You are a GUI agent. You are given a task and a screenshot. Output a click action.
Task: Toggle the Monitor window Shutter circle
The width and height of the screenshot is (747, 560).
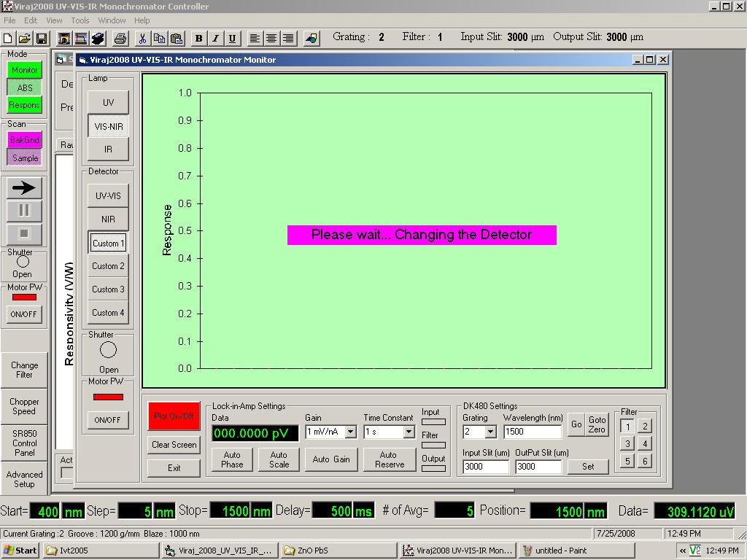108,350
